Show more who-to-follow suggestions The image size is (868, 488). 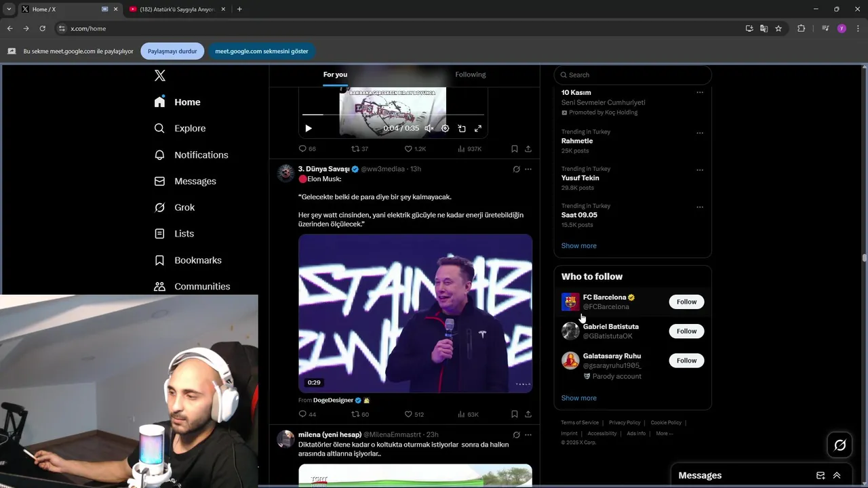(x=579, y=398)
